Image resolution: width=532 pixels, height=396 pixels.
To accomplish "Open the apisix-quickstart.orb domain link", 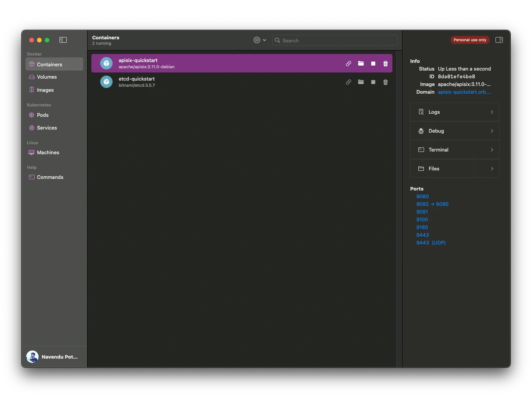I will (465, 92).
